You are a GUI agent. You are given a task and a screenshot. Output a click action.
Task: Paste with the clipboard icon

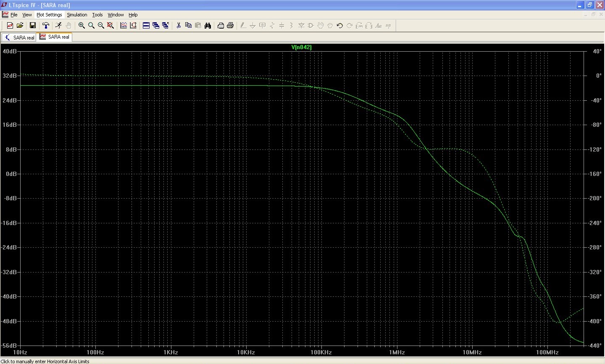click(x=198, y=26)
